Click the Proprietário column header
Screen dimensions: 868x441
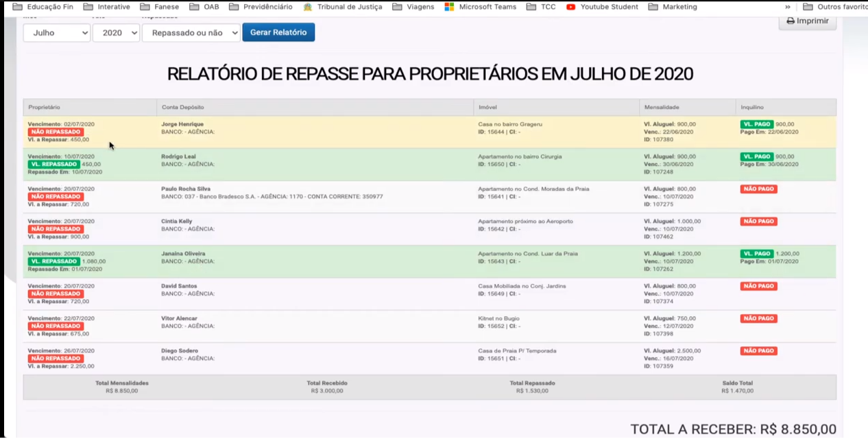tap(45, 108)
